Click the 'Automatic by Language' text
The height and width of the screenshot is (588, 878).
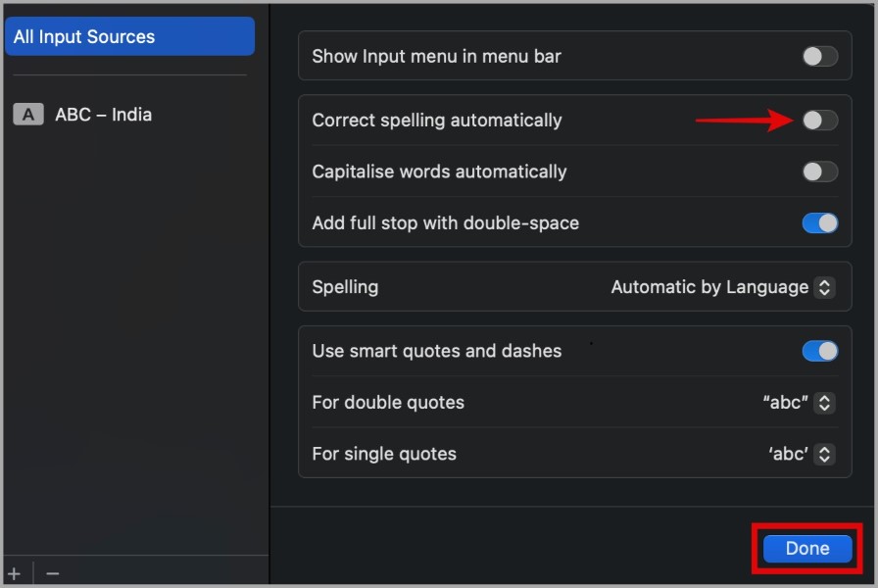709,287
